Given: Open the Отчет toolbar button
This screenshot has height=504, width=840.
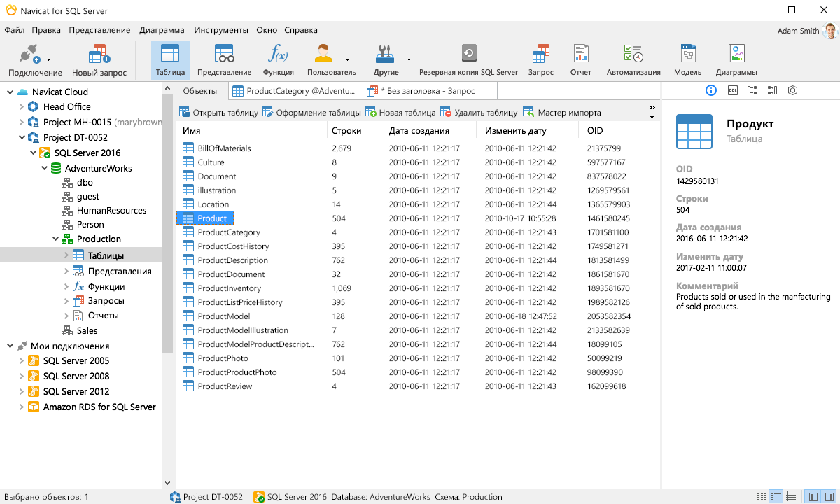Looking at the screenshot, I should 580,60.
